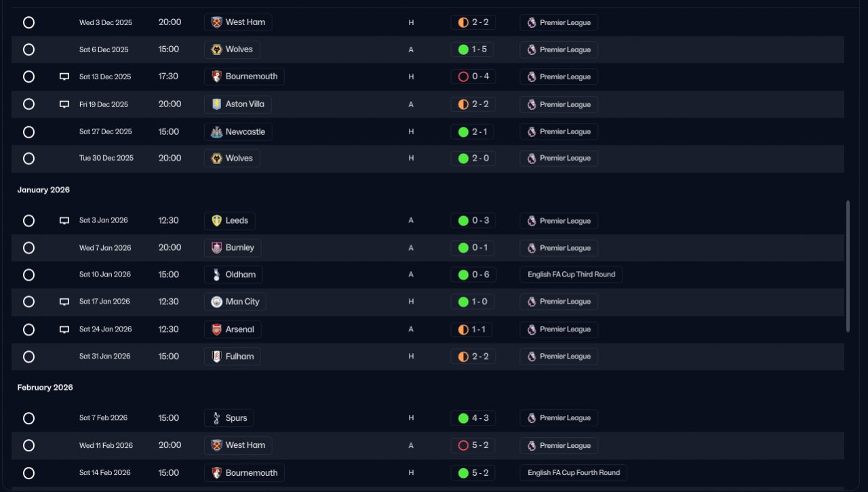The height and width of the screenshot is (492, 868).
Task: Click the Newcastle club crest icon
Action: pos(216,131)
